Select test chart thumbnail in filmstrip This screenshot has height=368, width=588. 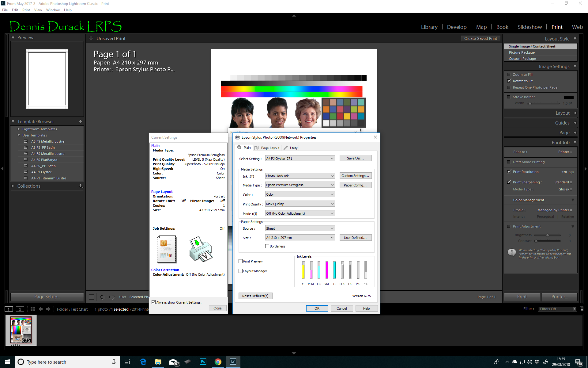21,330
